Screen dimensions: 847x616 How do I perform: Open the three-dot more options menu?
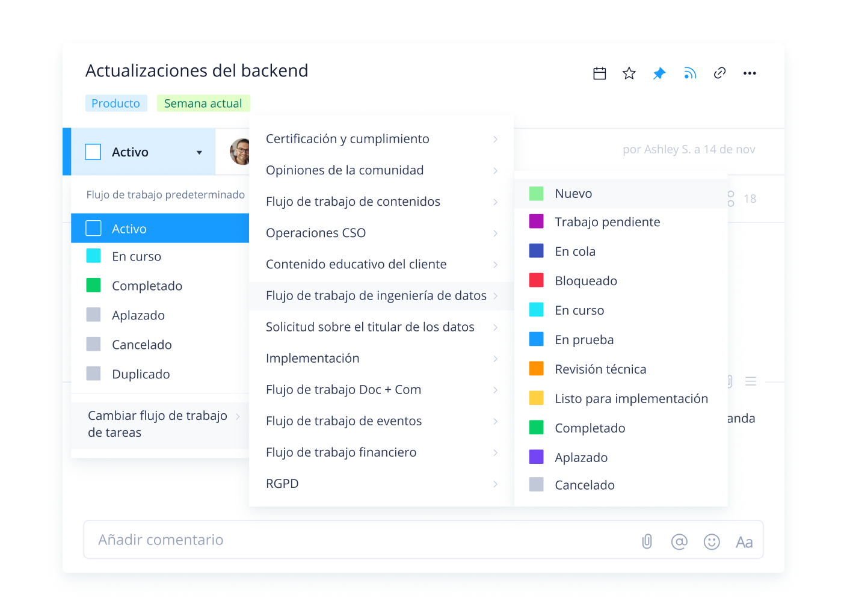click(x=750, y=73)
